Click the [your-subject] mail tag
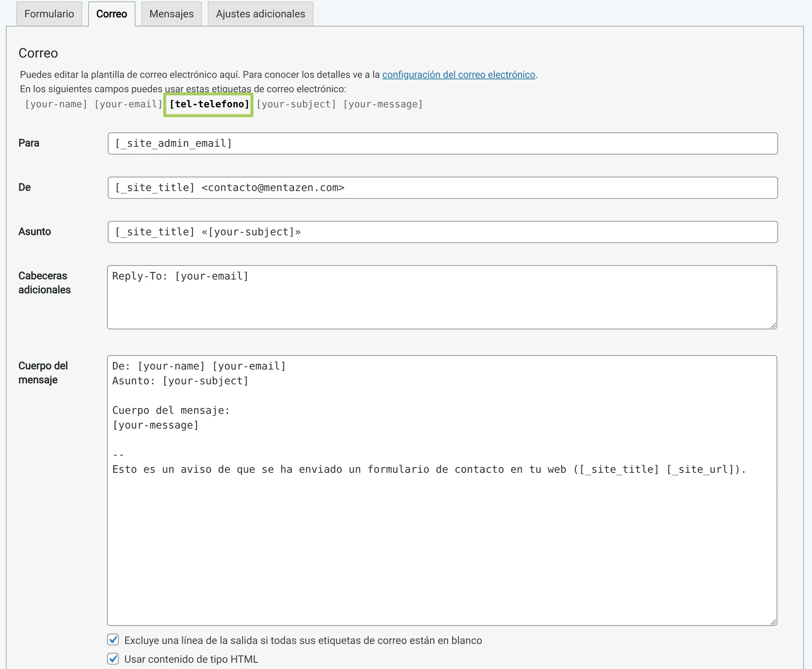 click(296, 104)
